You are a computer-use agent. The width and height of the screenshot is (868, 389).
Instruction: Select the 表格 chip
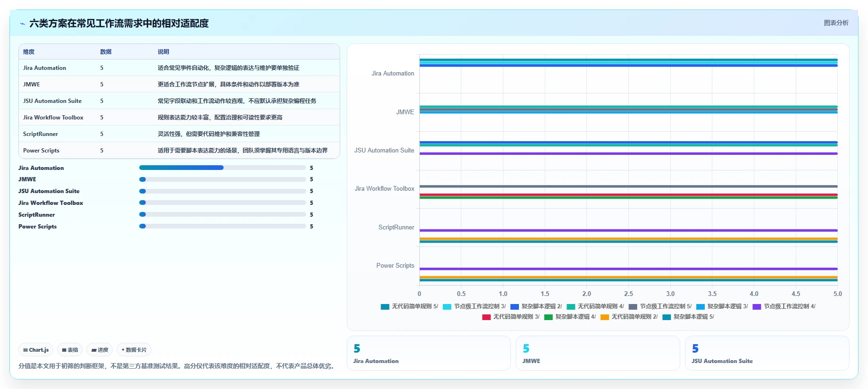(x=70, y=350)
